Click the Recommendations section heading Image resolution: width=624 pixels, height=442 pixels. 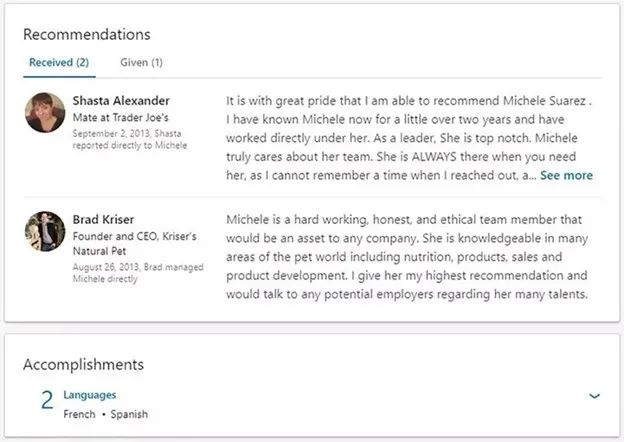[x=87, y=34]
